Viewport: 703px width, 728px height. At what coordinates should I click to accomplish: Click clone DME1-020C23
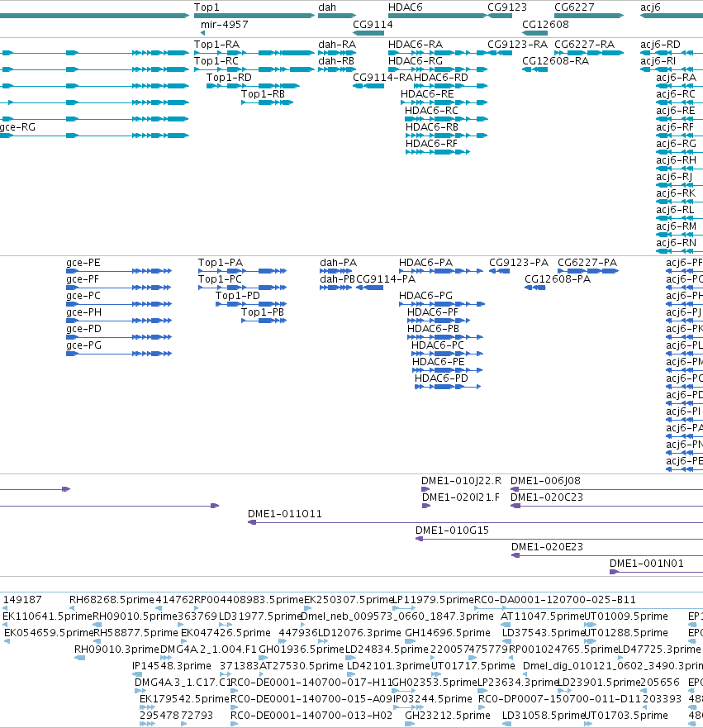pyautogui.click(x=606, y=506)
